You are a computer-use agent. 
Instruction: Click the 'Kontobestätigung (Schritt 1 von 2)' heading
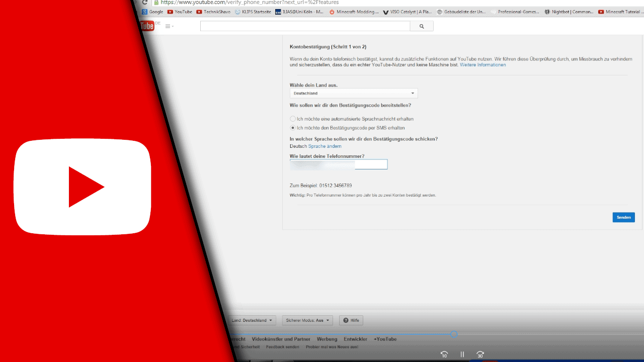(328, 47)
